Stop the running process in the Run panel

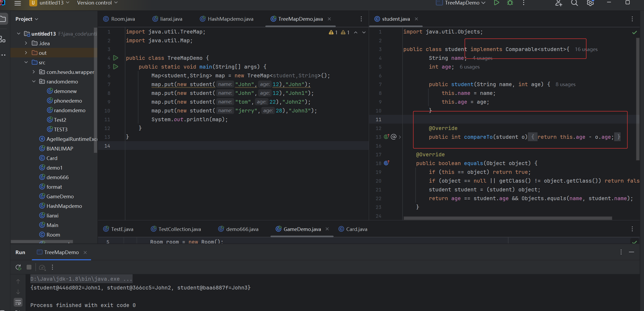tap(29, 267)
